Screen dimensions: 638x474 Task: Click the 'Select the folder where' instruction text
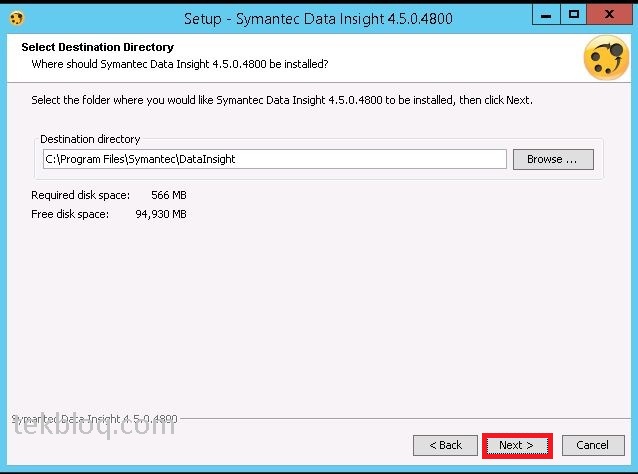282,100
